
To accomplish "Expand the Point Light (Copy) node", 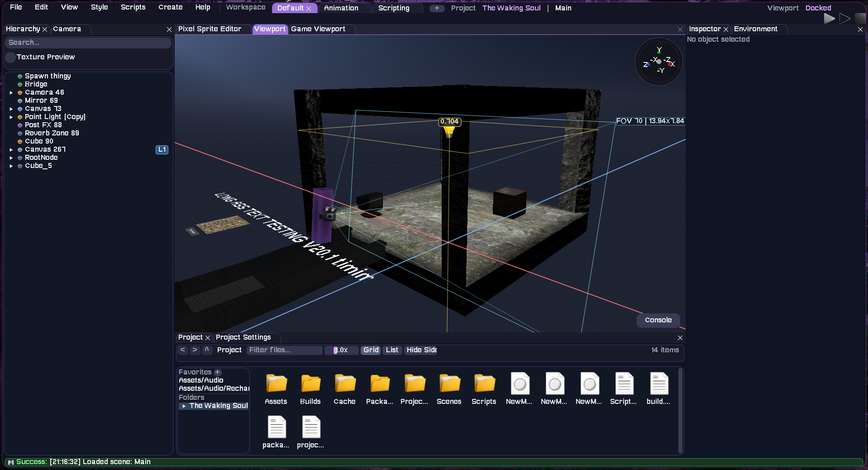I will coord(11,117).
